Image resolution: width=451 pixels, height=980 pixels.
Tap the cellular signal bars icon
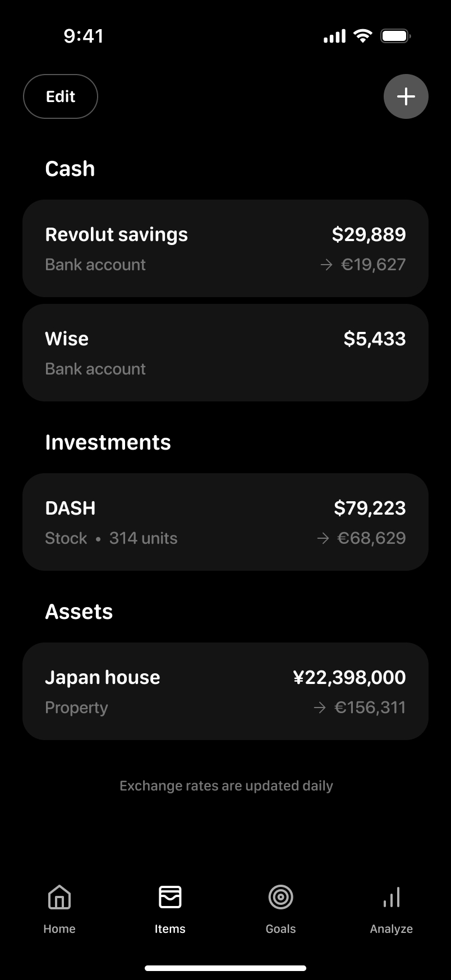[334, 36]
